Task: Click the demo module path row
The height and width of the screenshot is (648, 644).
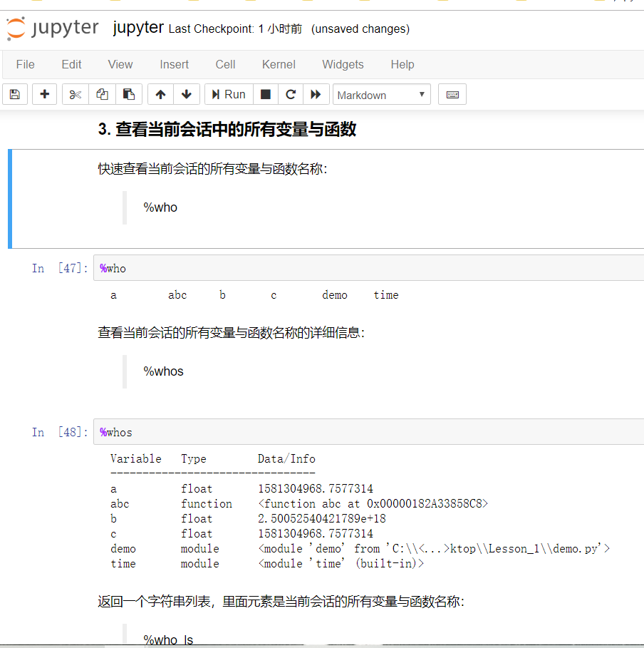Action: 360,548
